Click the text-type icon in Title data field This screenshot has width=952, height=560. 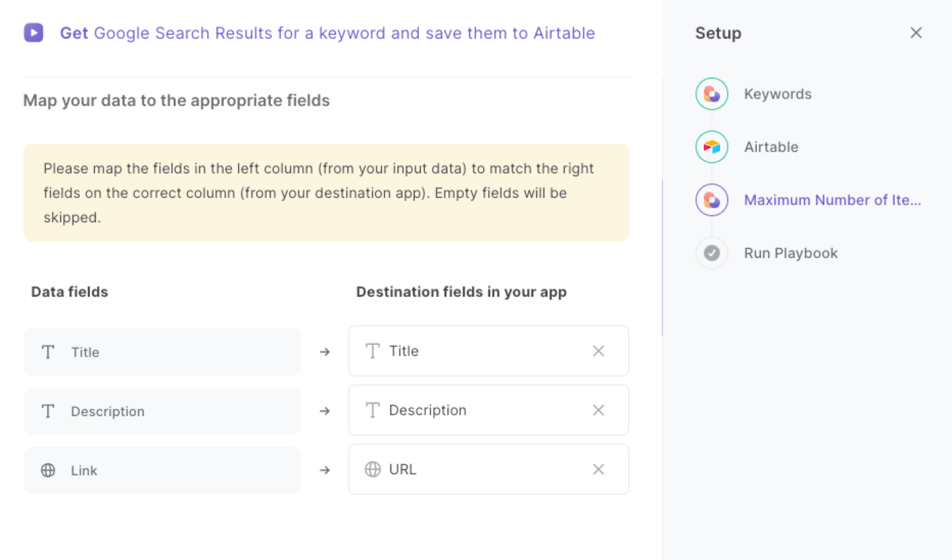point(48,352)
